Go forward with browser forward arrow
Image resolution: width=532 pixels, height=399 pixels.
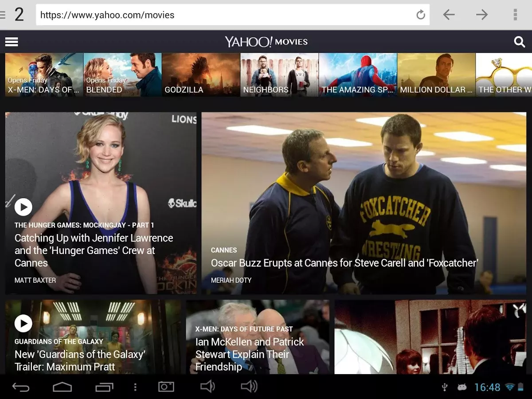(482, 15)
